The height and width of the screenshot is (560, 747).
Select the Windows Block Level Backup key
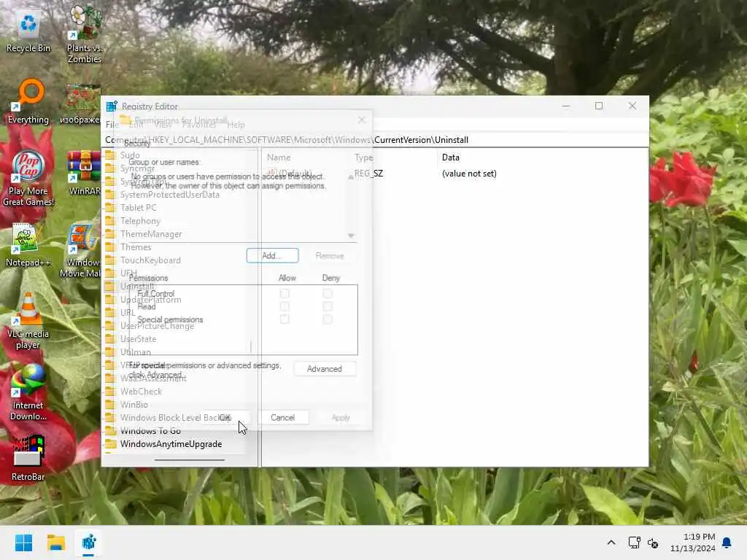(175, 418)
